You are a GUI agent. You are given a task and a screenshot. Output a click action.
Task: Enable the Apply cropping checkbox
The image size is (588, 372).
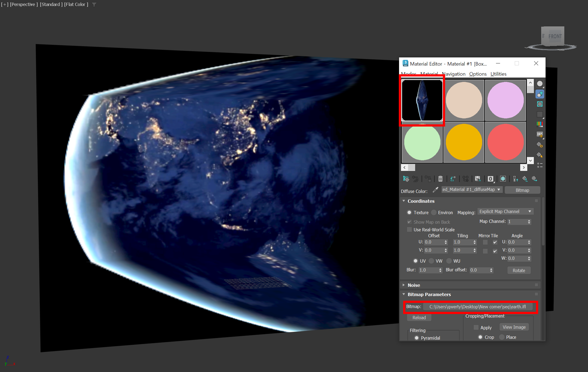[476, 327]
